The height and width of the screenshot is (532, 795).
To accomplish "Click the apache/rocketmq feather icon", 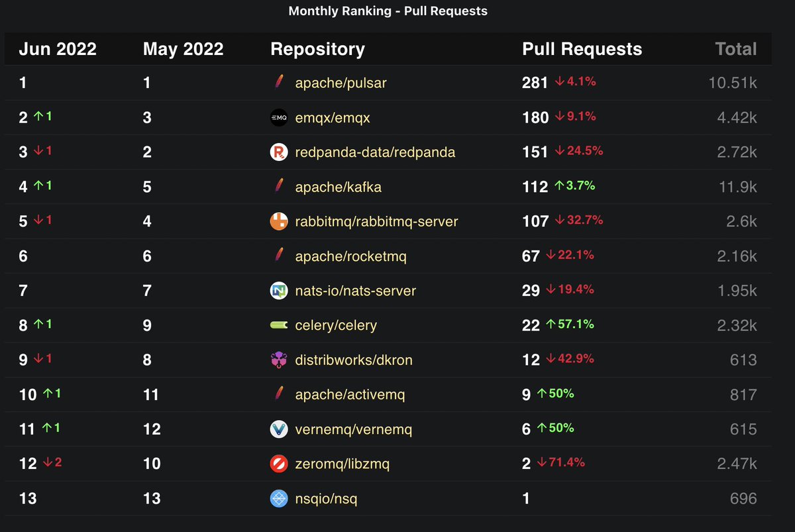I will pyautogui.click(x=278, y=255).
